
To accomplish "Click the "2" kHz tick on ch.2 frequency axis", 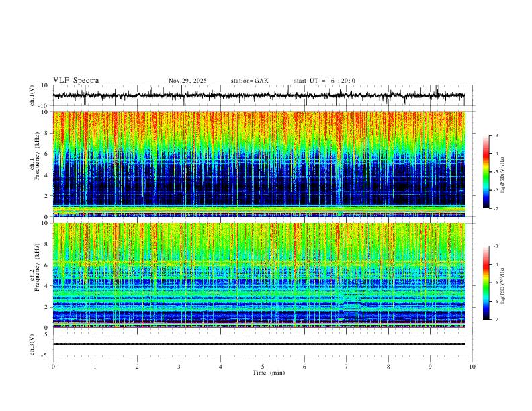I will pyautogui.click(x=46, y=307).
